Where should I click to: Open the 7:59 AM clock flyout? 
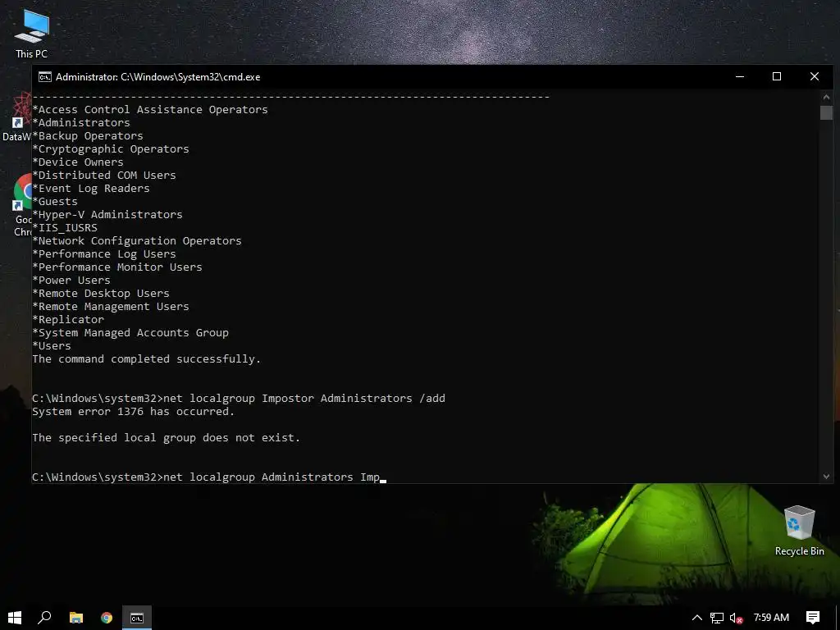click(771, 618)
